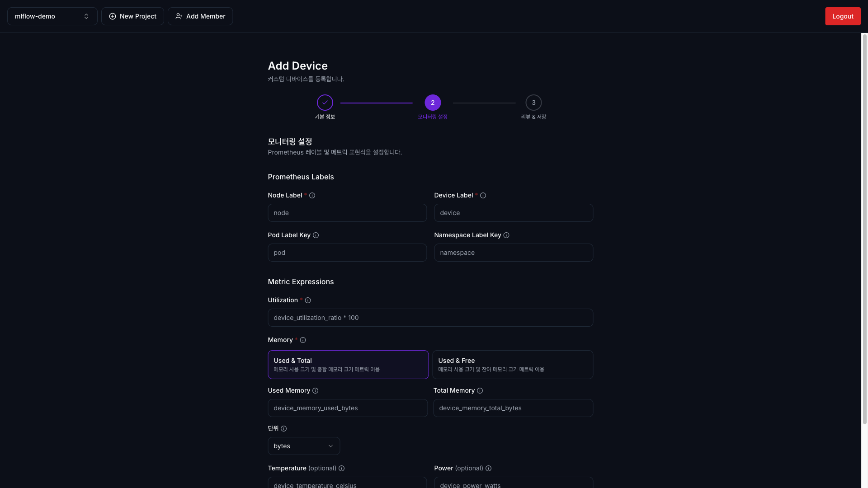This screenshot has width=868, height=488.
Task: Select Used & Total memory option
Action: pyautogui.click(x=348, y=365)
